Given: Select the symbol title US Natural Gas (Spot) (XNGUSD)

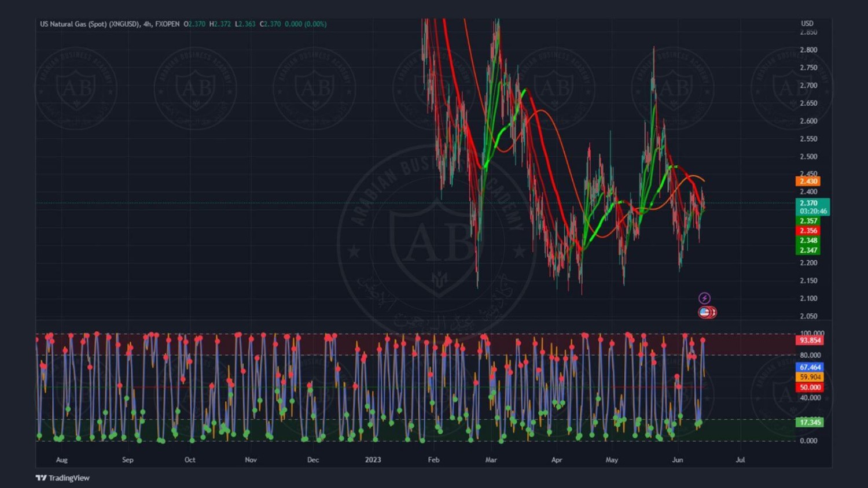Looking at the screenshot, I should [x=90, y=24].
